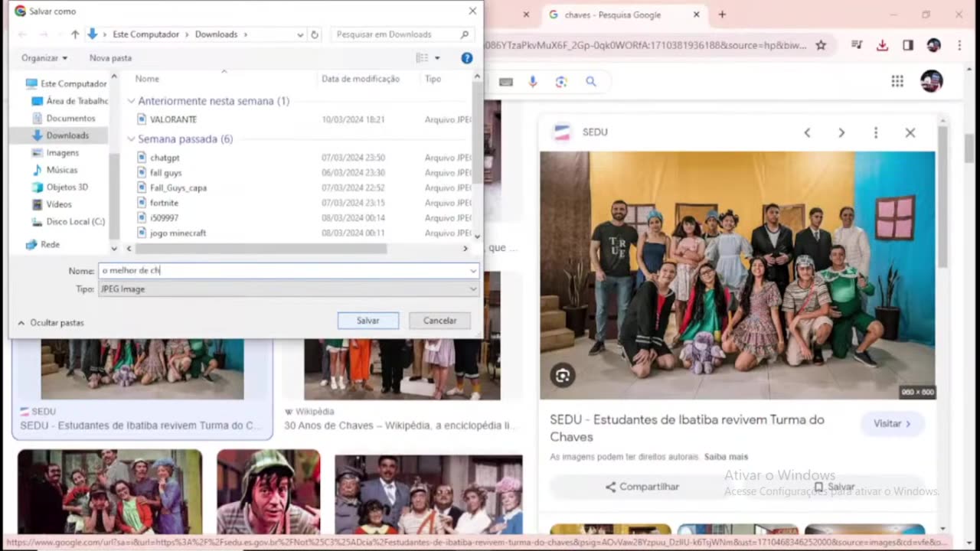
Task: Open a new Chrome tab
Action: pos(721,15)
